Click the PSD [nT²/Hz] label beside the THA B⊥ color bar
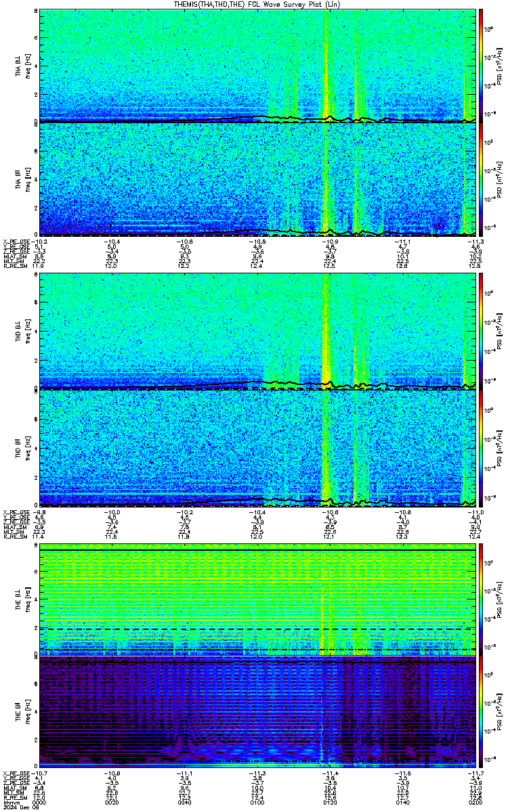 (499, 65)
